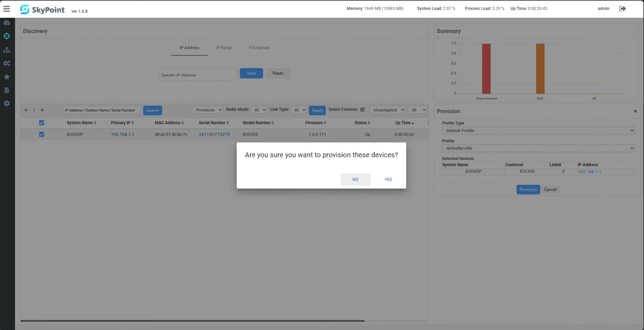Open the hamburger navigation menu
Viewport: 644px width, 330px height.
click(x=7, y=9)
